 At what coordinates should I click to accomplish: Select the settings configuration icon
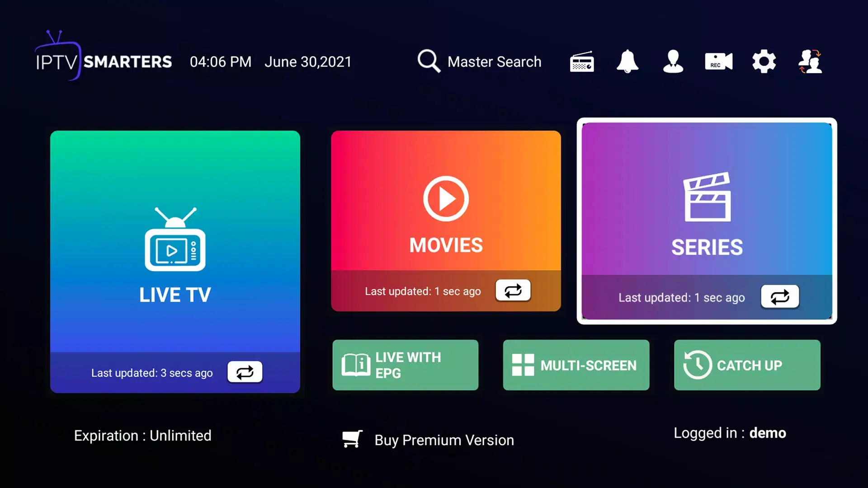[x=764, y=61]
